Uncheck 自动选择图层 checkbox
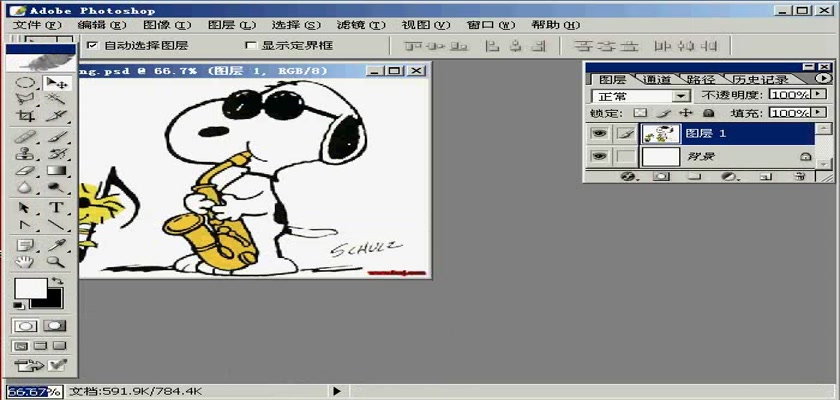Image resolution: width=840 pixels, height=400 pixels. click(x=92, y=46)
